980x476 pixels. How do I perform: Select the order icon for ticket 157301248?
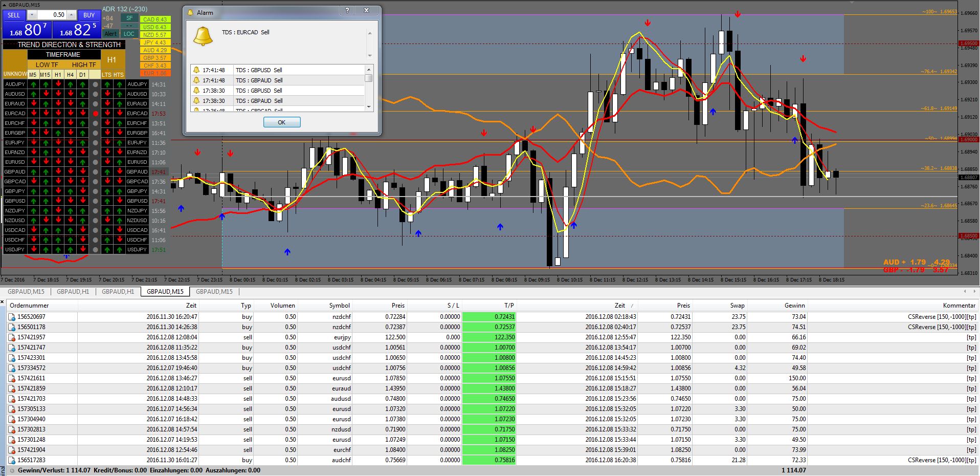point(12,440)
